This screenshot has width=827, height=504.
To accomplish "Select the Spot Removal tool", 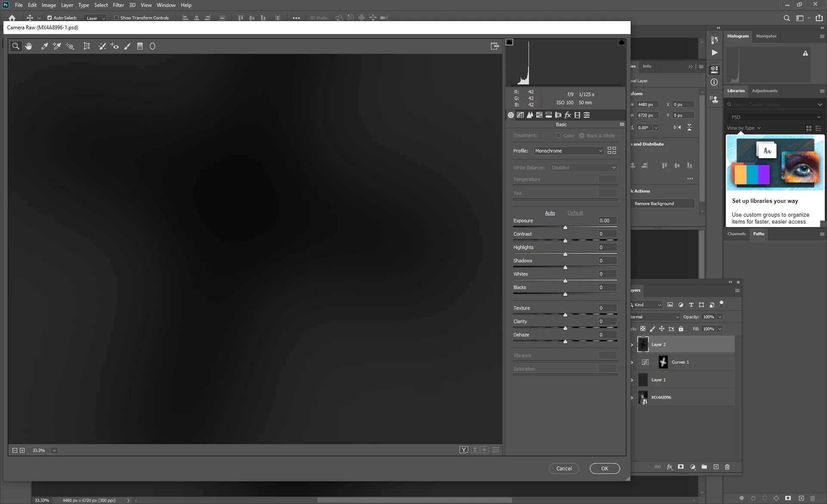I will pos(102,46).
